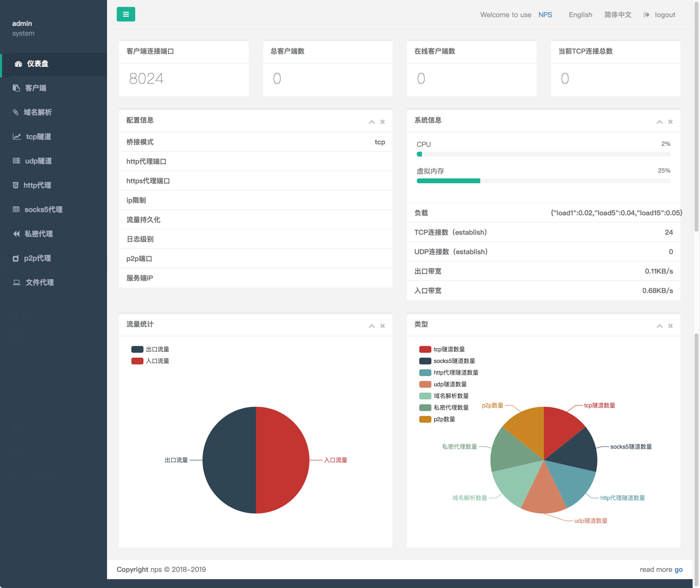Toggle 出口流量 legend in traffic chart
The width and height of the screenshot is (700, 588).
click(x=151, y=349)
